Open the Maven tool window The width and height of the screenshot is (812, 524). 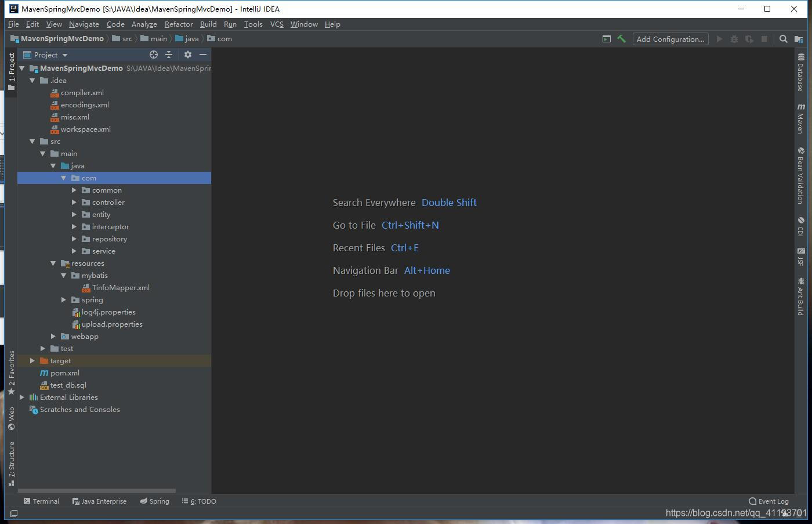tap(800, 119)
